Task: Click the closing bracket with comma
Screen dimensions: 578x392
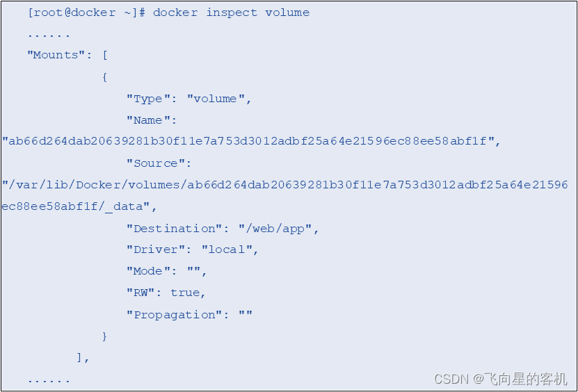Action: [83, 357]
